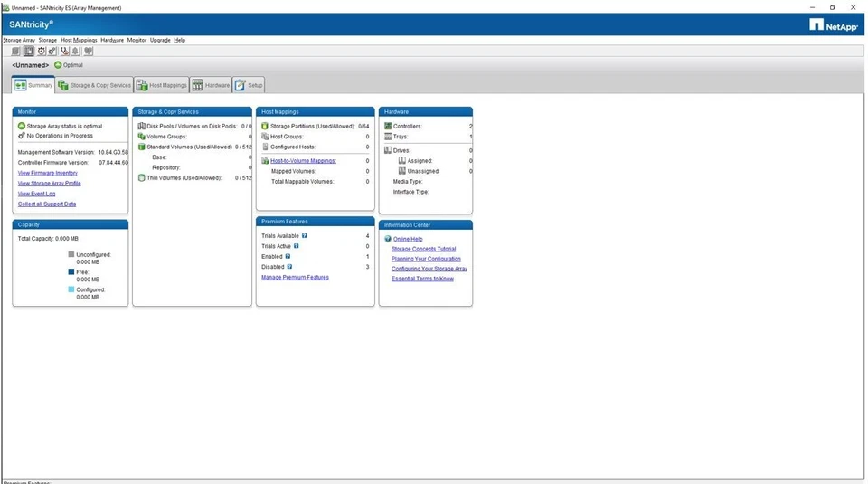Open the Online Help link
Screen dimensions: 868x484
pyautogui.click(x=408, y=239)
